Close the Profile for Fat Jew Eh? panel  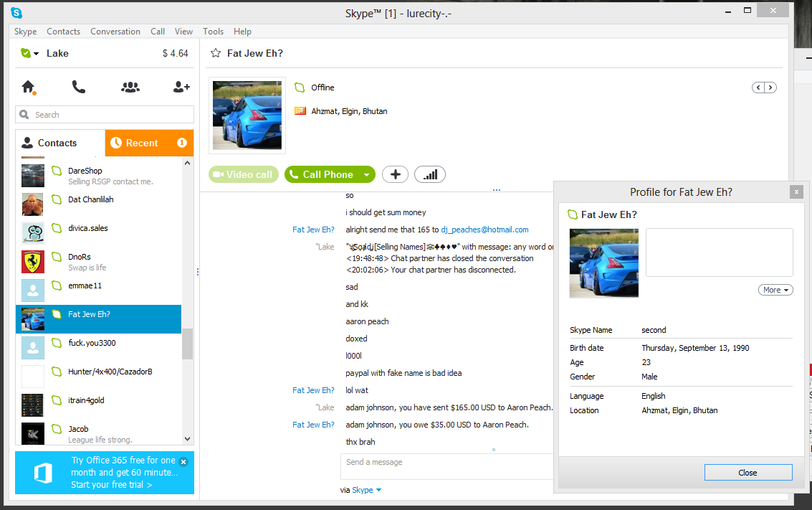[x=796, y=192]
